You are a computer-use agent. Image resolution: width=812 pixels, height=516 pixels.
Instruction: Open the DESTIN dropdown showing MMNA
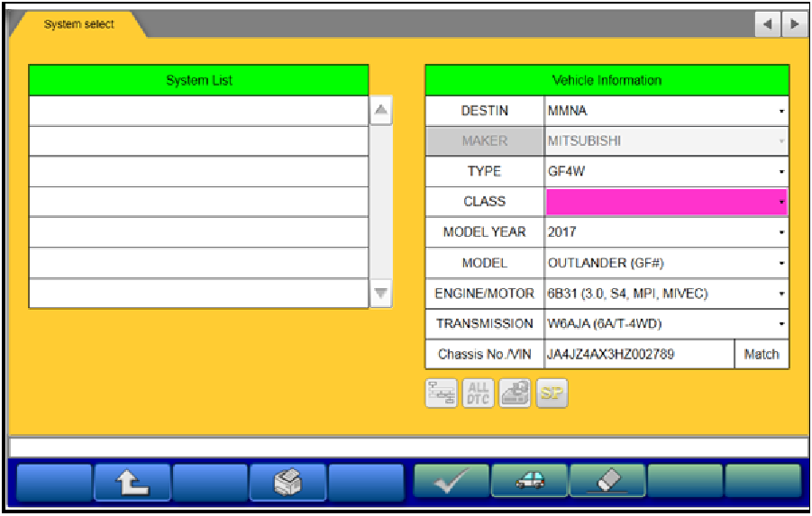[x=666, y=112]
